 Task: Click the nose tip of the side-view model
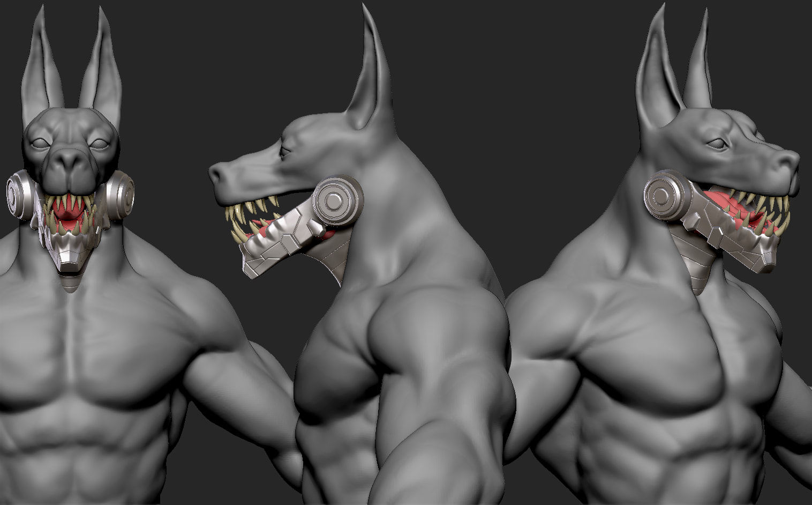(215, 173)
